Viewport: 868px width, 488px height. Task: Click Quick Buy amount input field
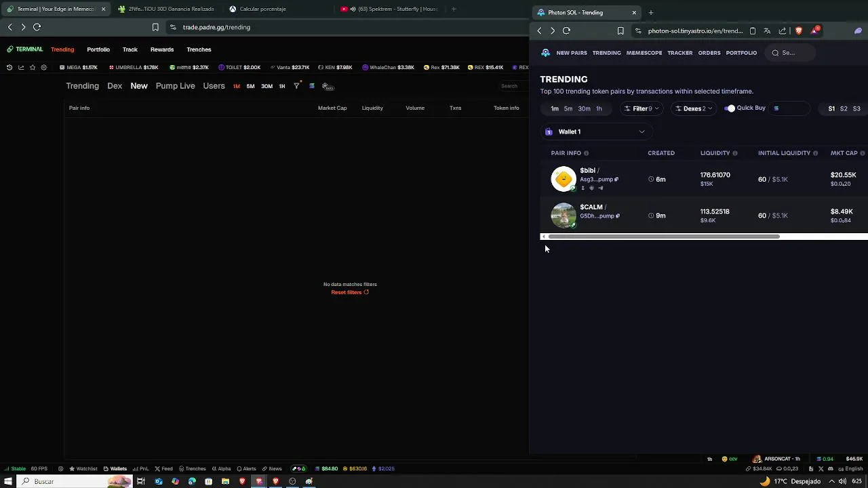click(x=791, y=108)
